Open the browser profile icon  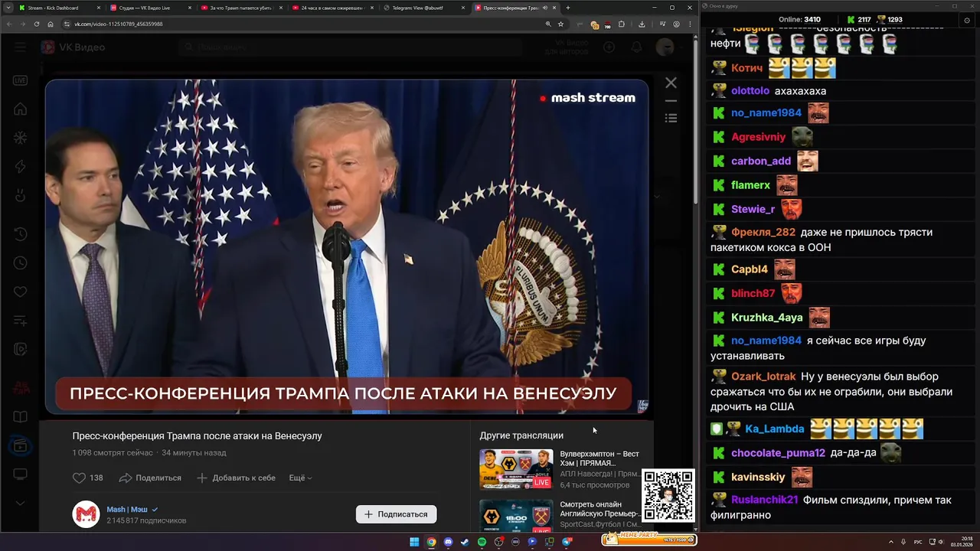pos(676,24)
